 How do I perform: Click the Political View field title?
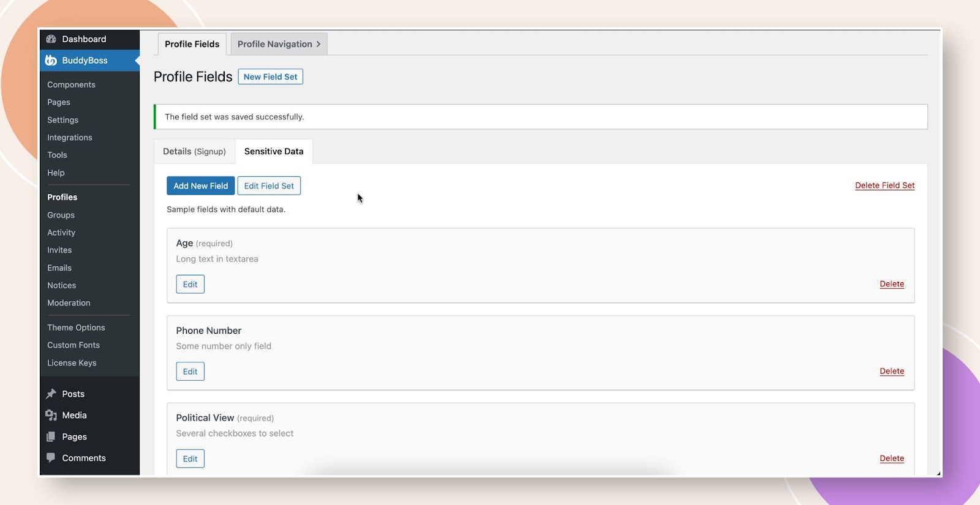(205, 417)
